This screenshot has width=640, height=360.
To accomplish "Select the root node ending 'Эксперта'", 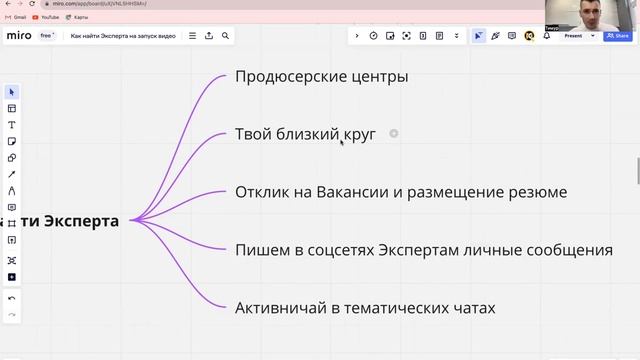I will 60,221.
